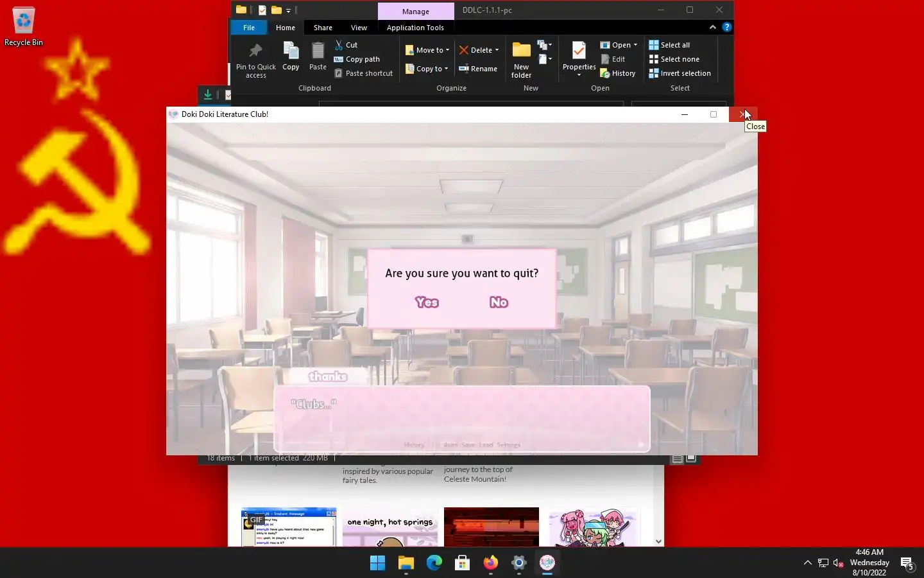Launch Microsoft Edge from taskbar
This screenshot has height=578, width=924.
click(x=434, y=563)
